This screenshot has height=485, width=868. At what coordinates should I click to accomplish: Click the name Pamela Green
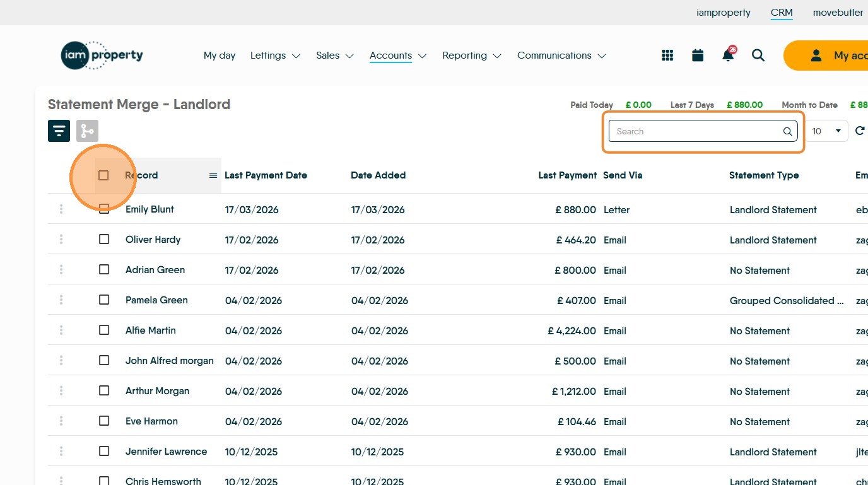pos(156,300)
